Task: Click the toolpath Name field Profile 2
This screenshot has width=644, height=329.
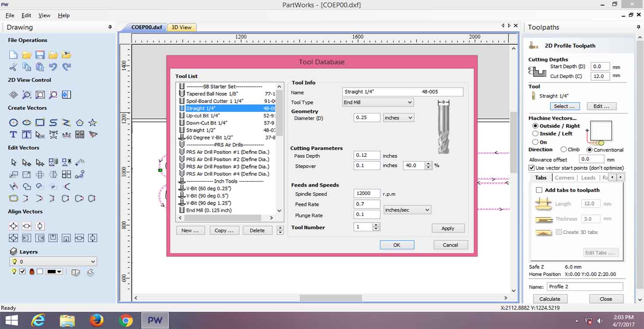Action: [x=584, y=287]
